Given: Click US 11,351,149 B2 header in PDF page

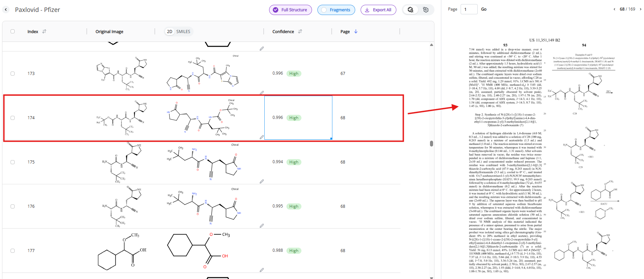Looking at the screenshot, I should coord(545,40).
